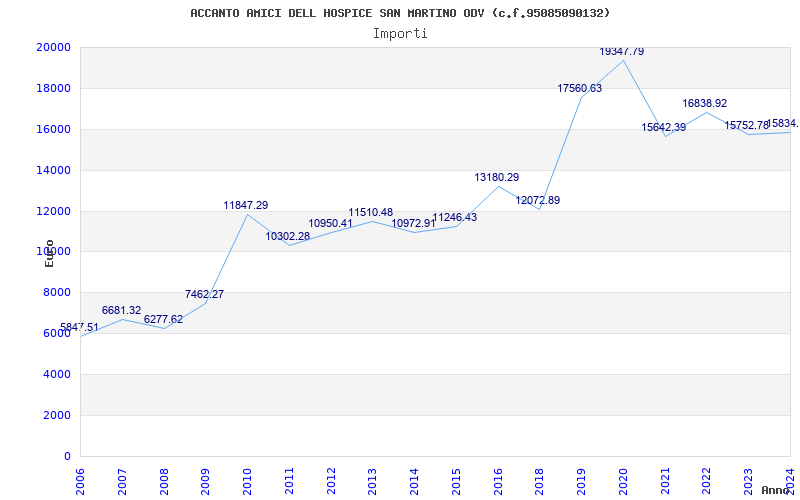Click the x-axis year 2023
Screen dimensions: 800x500
coord(748,481)
